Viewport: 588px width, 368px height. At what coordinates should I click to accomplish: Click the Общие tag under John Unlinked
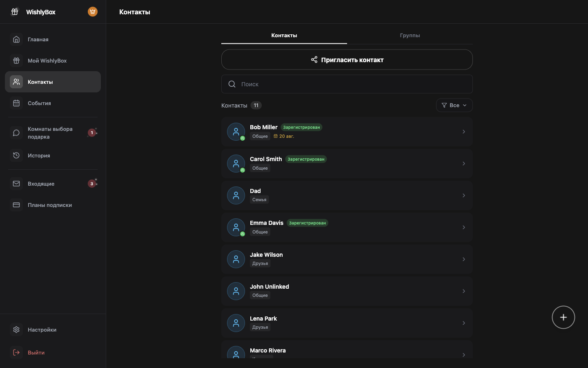click(x=260, y=295)
